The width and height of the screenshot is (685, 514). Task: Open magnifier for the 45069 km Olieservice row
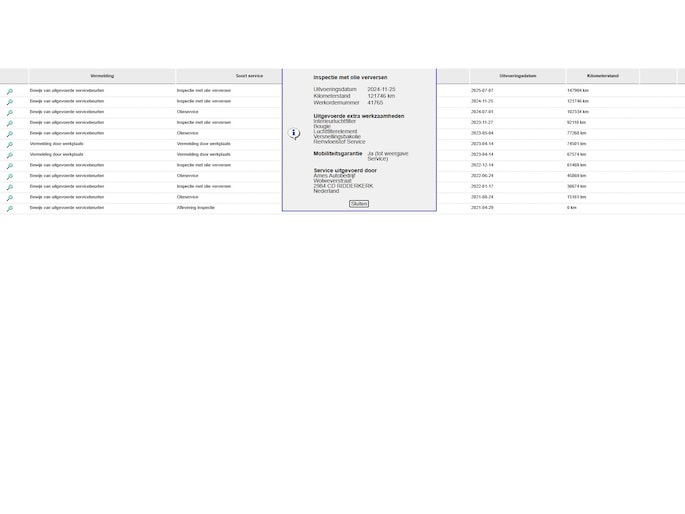point(10,176)
